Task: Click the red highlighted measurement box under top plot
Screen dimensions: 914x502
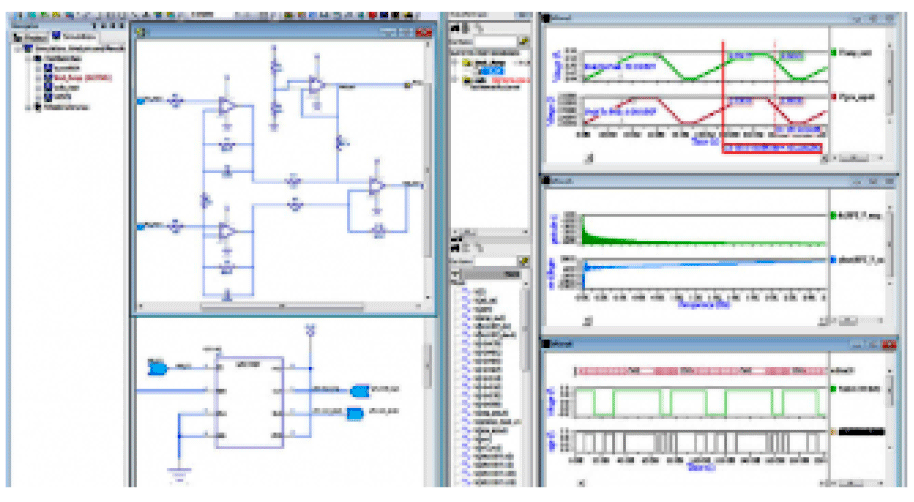Action: (772, 149)
